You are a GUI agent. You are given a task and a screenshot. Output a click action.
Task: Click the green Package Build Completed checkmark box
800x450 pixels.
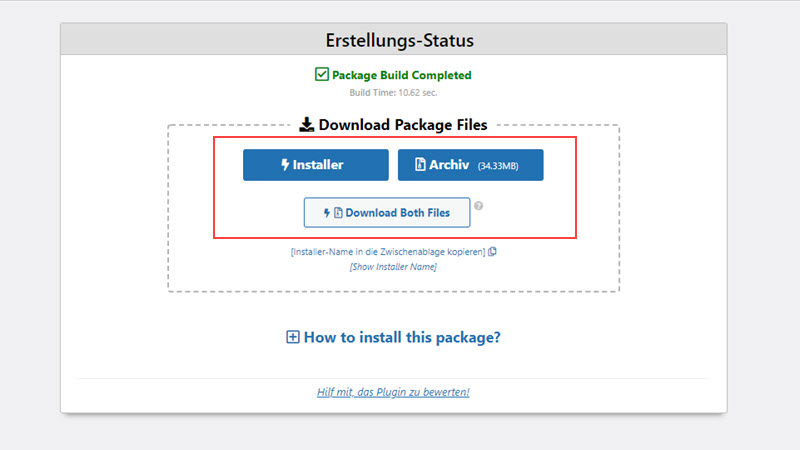point(321,74)
